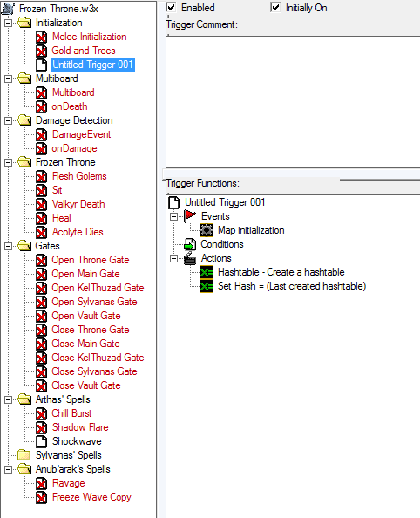
Task: Click the Sit trigger icon
Action: 41,190
